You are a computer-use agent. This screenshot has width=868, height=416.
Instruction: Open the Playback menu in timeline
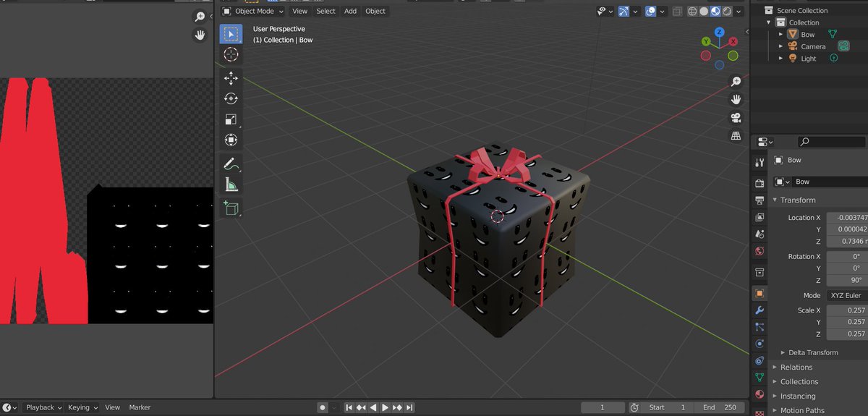43,407
